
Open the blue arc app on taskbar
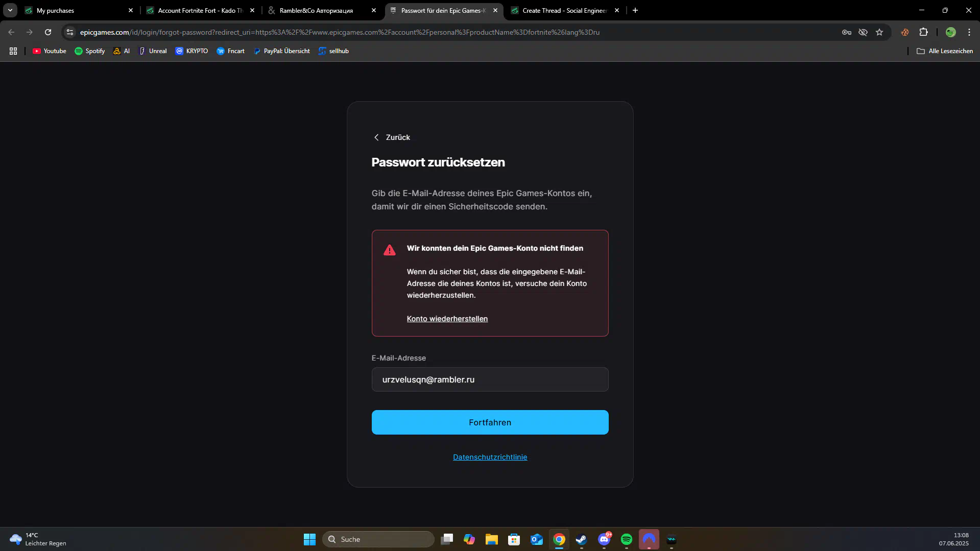[x=649, y=539]
